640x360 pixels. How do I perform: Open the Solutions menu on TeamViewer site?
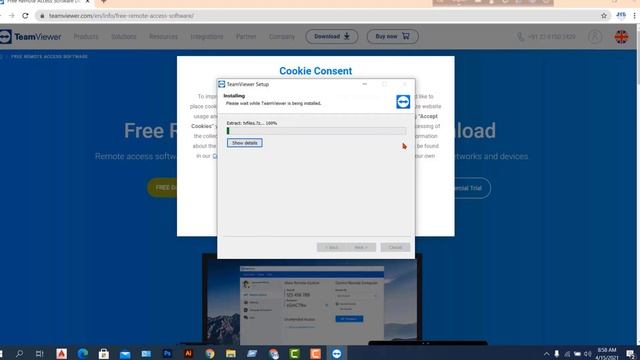pyautogui.click(x=124, y=37)
